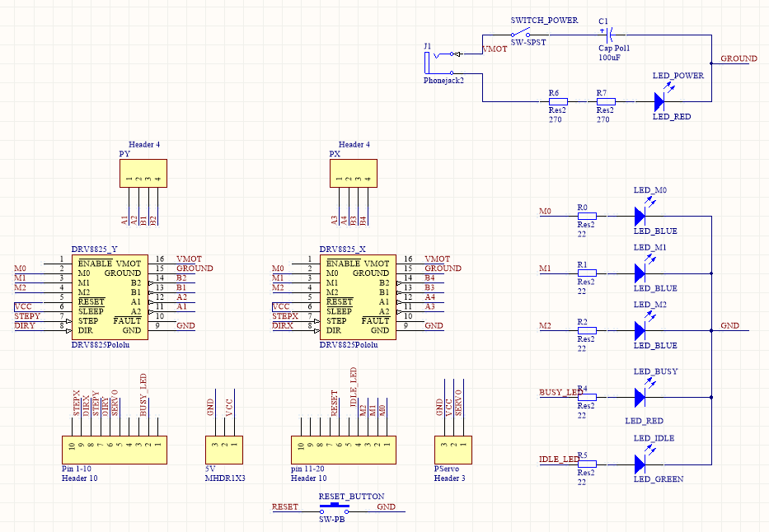Click the DRV8825_X driver chip body
The height and width of the screenshot is (532, 769).
click(357, 297)
